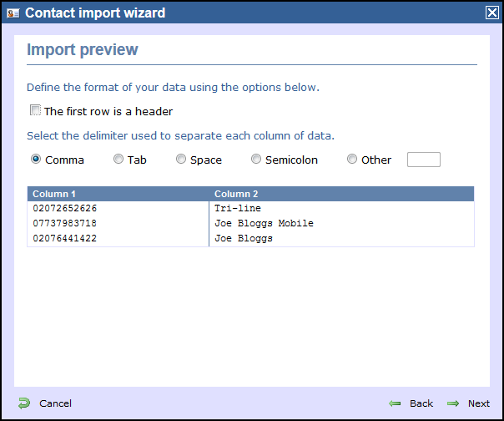Image resolution: width=504 pixels, height=421 pixels.
Task: Pick the Semicolon delimiter option
Action: point(256,159)
